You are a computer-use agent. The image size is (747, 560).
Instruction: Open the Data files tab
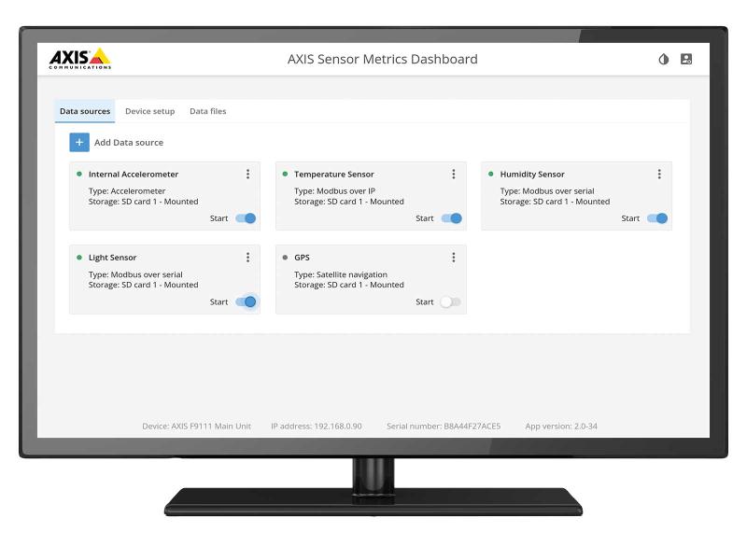pos(206,111)
